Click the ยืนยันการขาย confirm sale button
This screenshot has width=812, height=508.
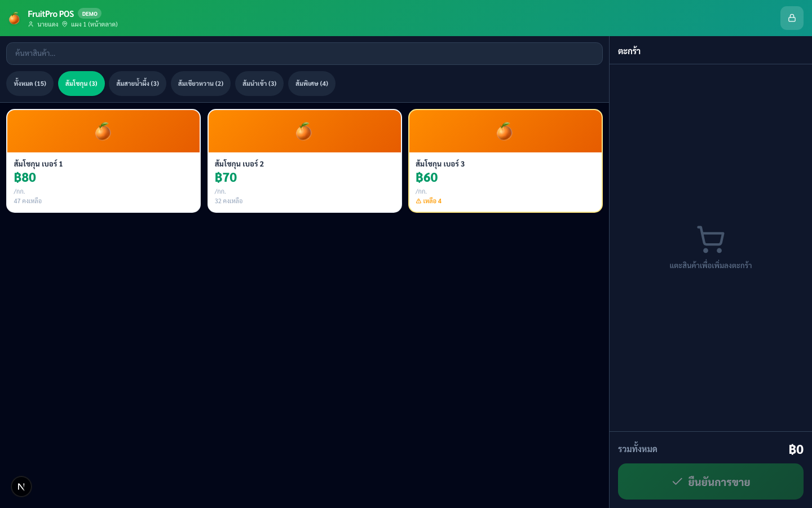click(710, 481)
